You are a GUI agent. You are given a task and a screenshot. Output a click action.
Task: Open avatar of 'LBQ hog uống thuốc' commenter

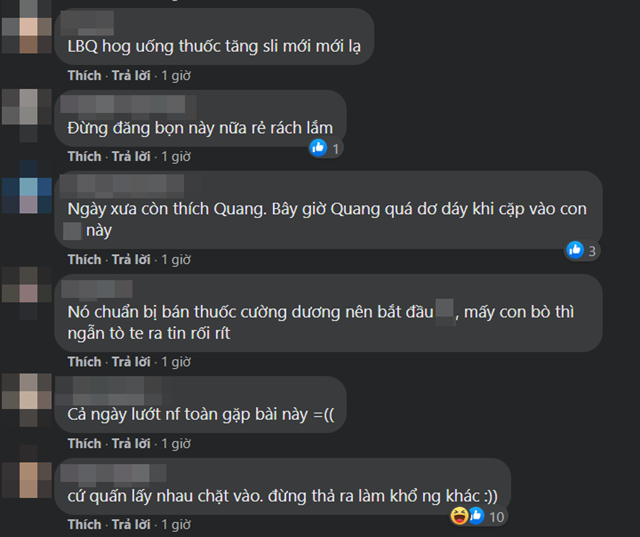pyautogui.click(x=27, y=27)
